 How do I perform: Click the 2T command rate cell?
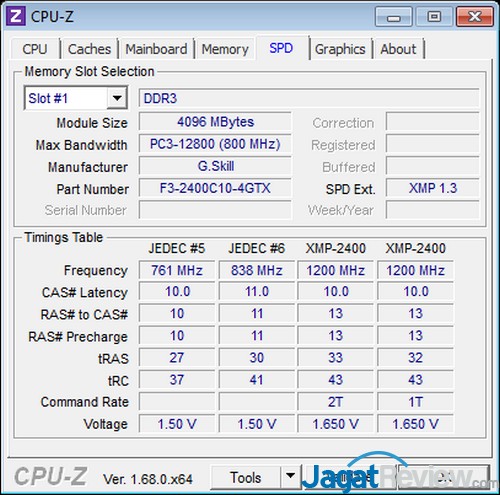coord(335,402)
